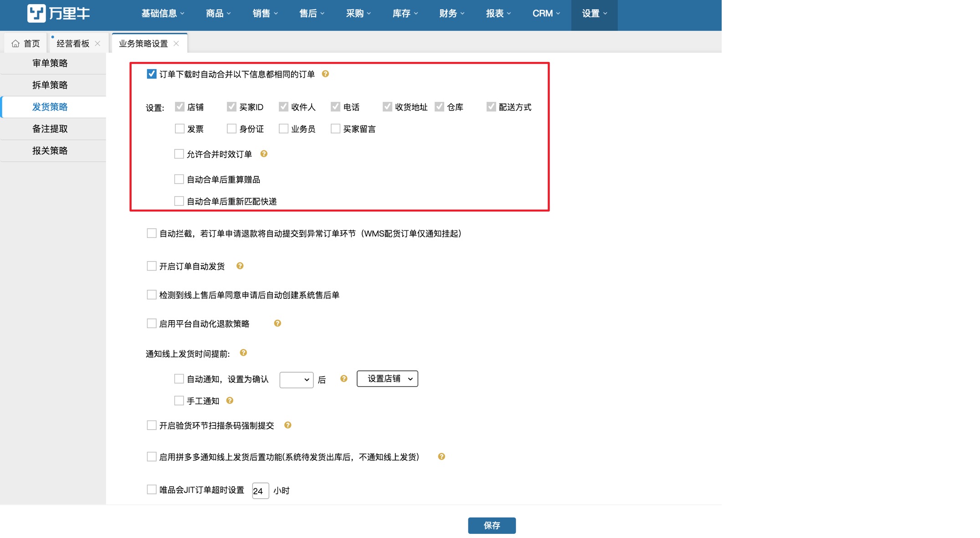
Task: Switch to 拆单策略 in sidebar
Action: [50, 85]
